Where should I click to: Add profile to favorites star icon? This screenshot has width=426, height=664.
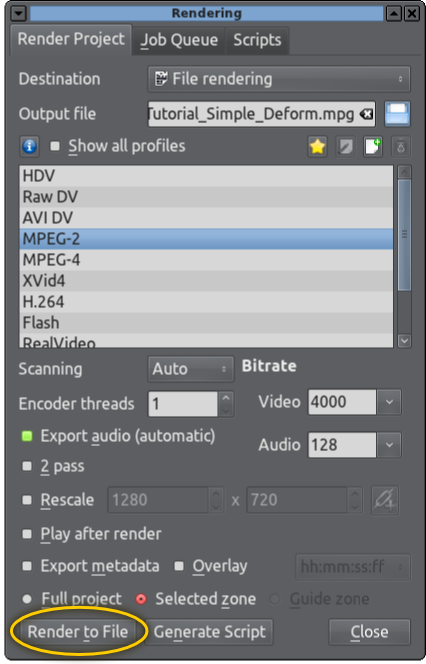point(317,147)
